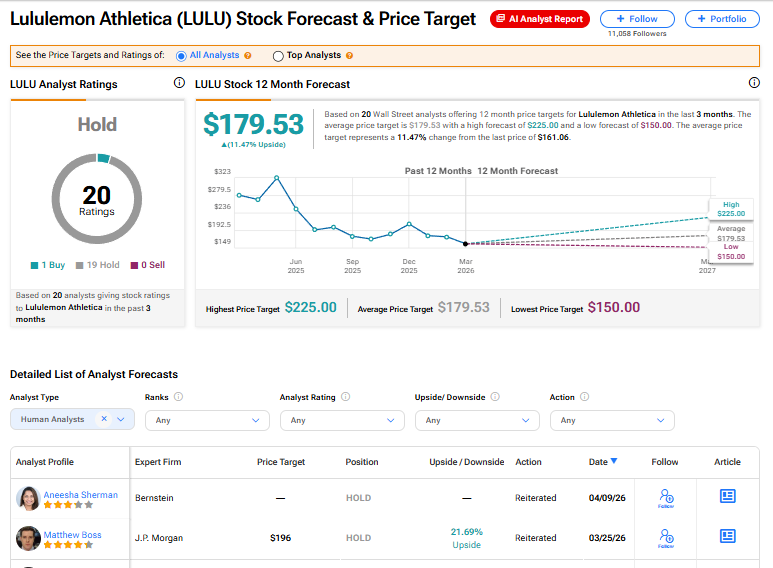Select the Top Analysts radio button
773x568 pixels.
278,56
